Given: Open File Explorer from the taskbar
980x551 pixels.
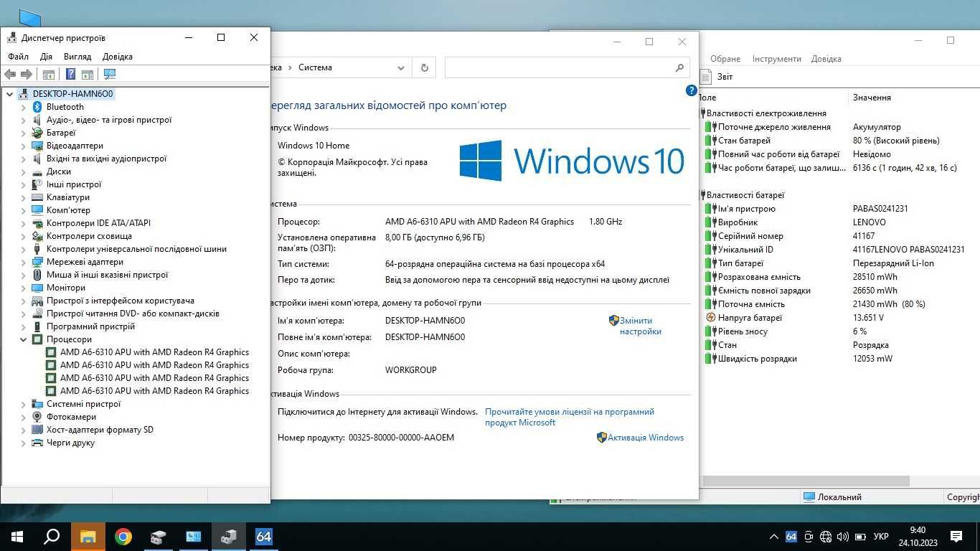Looking at the screenshot, I should point(88,536).
